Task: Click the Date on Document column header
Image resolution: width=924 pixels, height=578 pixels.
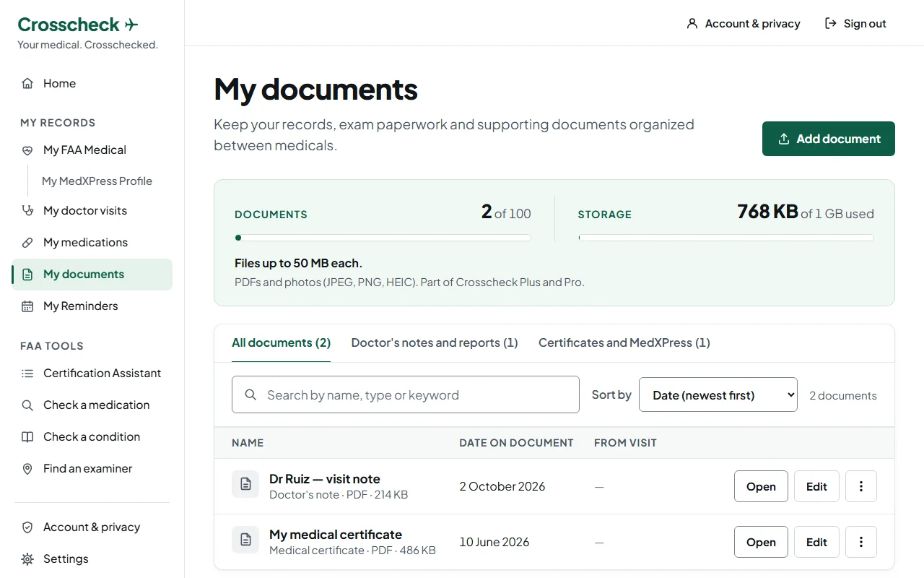Action: pyautogui.click(x=516, y=443)
